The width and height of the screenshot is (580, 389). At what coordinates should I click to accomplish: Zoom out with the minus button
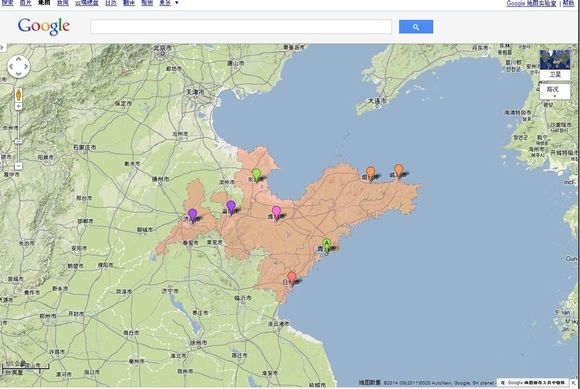(18, 166)
